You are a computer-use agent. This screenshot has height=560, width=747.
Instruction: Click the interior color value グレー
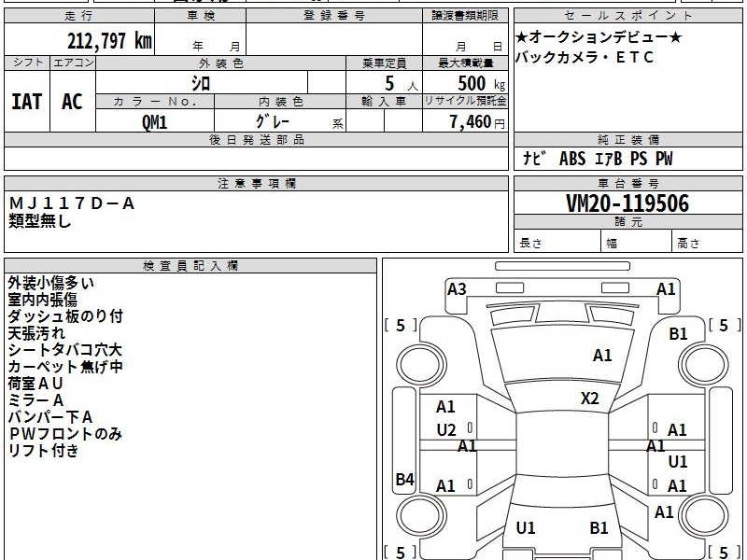[273, 122]
